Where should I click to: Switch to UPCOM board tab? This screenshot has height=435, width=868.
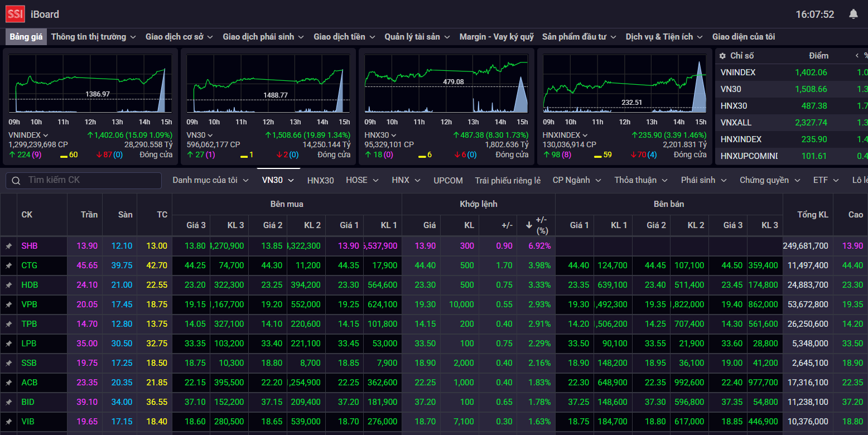pyautogui.click(x=449, y=180)
